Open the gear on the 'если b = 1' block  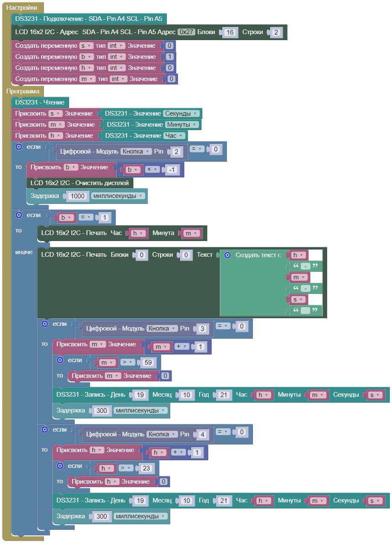click(18, 215)
